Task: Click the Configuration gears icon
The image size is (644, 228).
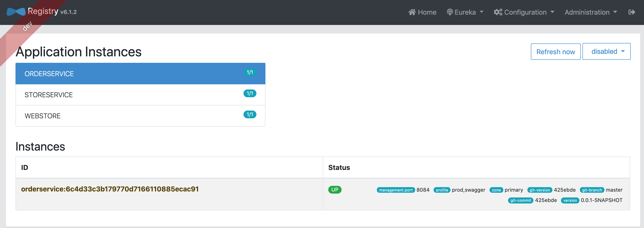Action: click(x=498, y=12)
